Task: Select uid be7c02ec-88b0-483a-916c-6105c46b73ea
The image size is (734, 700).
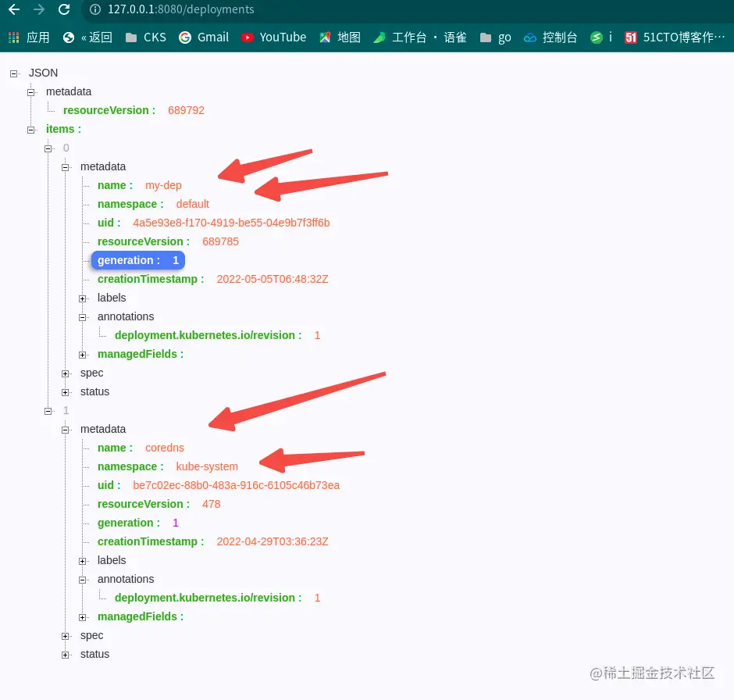Action: click(236, 485)
